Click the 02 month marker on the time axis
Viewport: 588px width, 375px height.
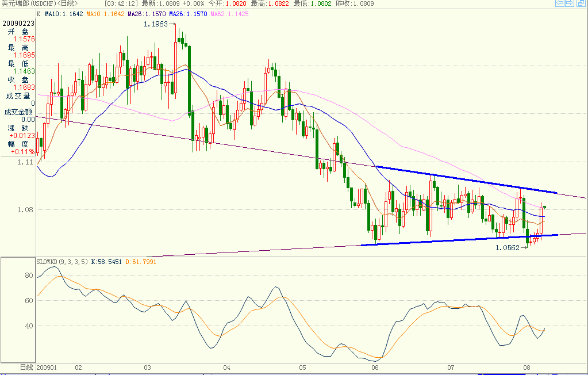click(78, 368)
